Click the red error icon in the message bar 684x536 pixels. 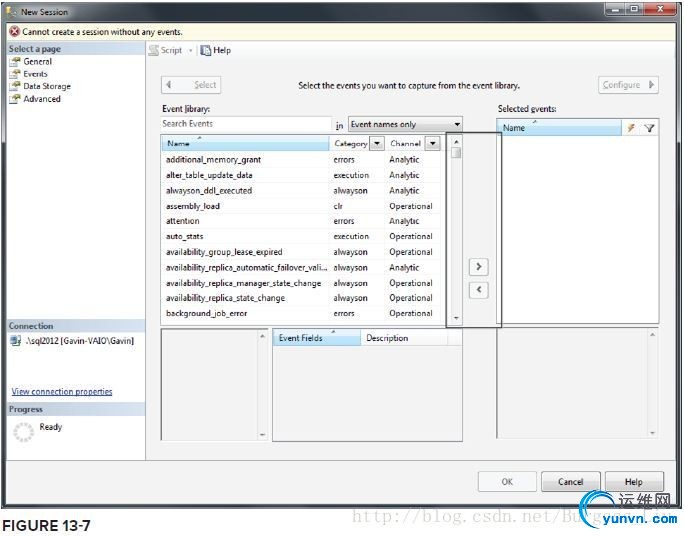click(x=14, y=31)
